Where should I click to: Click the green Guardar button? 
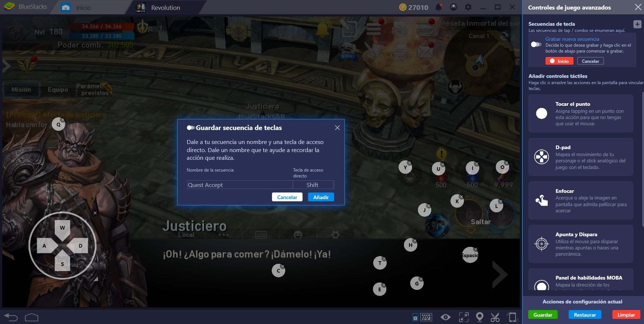pyautogui.click(x=543, y=315)
